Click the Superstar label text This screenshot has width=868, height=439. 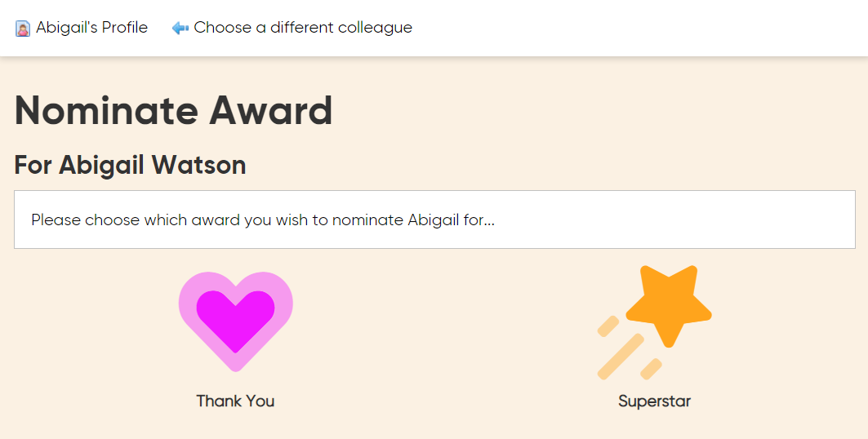coord(654,401)
